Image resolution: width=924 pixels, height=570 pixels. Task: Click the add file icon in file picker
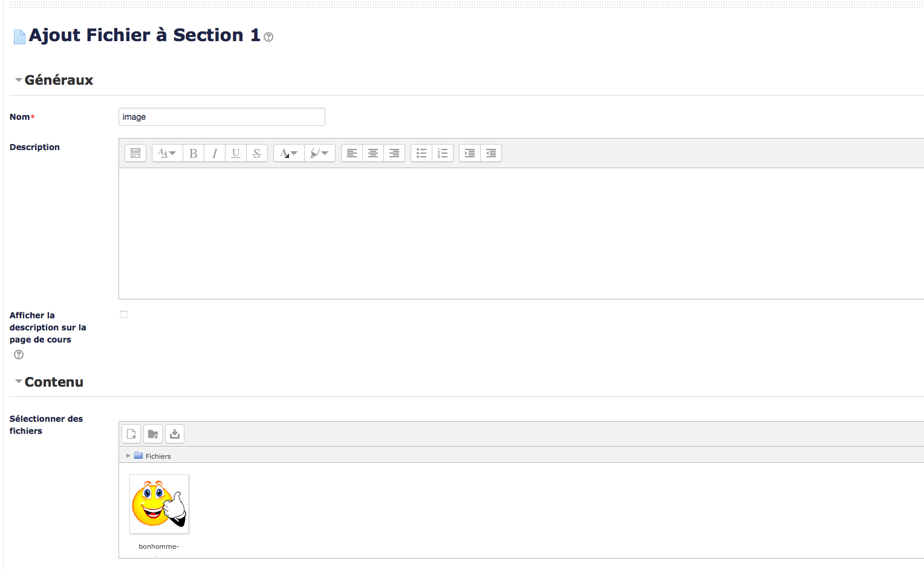pos(131,434)
